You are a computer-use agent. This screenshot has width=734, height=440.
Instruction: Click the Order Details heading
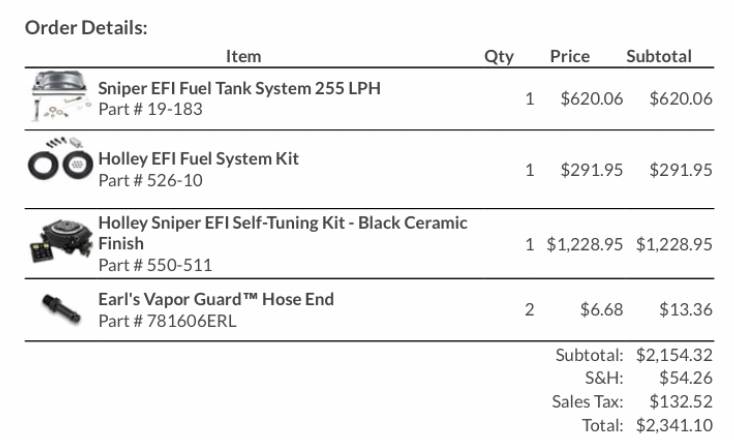pyautogui.click(x=86, y=28)
